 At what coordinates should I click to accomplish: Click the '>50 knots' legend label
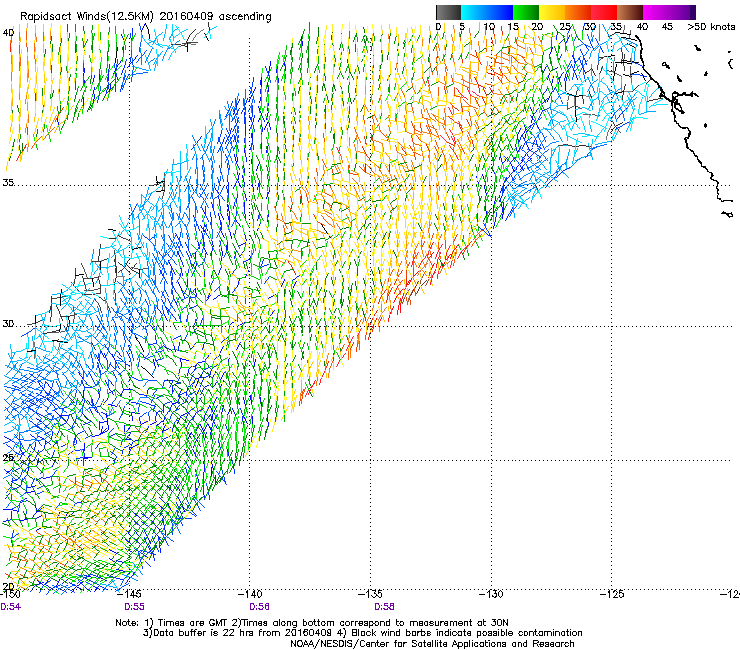click(x=711, y=26)
